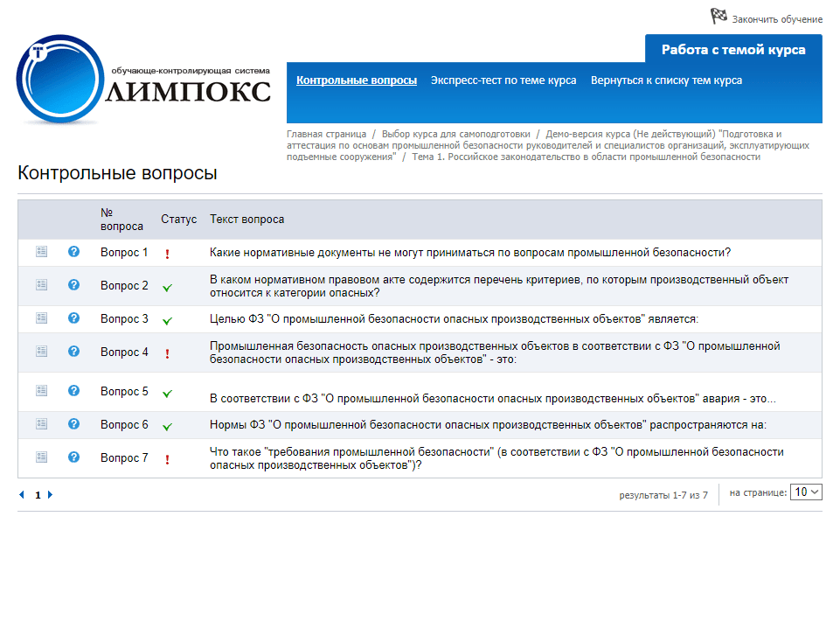
Task: Click the help icon for Вопрос 4
Action: click(x=74, y=352)
